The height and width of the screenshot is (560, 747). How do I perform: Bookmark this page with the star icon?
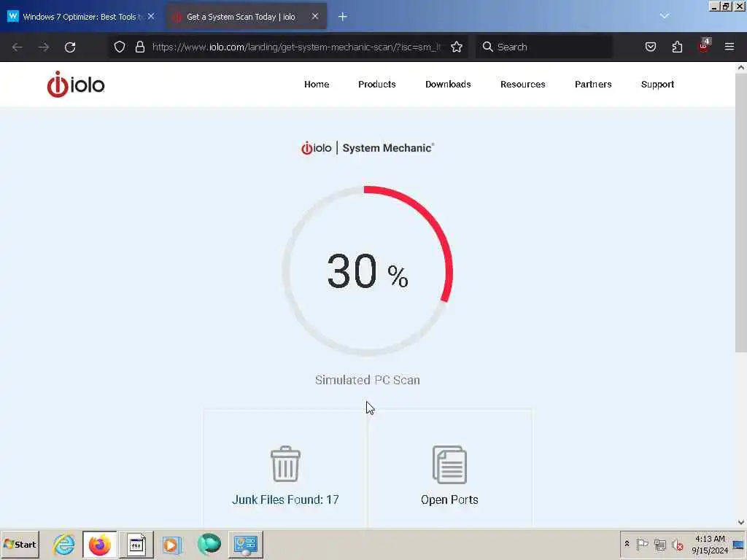[457, 47]
